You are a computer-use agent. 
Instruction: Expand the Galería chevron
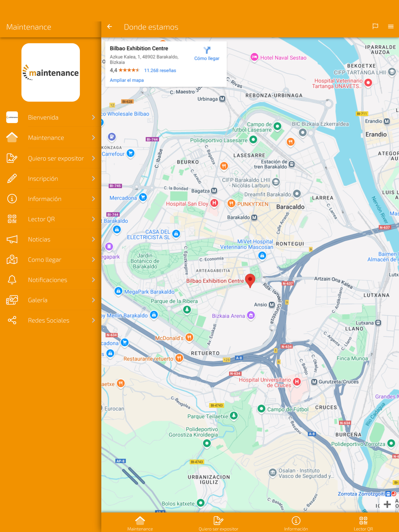(93, 300)
